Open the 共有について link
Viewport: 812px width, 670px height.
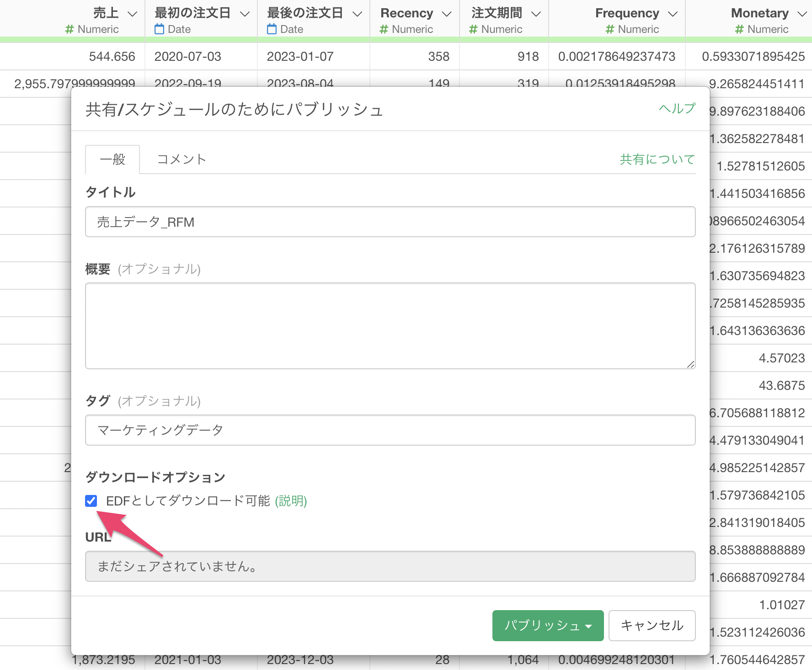657,159
